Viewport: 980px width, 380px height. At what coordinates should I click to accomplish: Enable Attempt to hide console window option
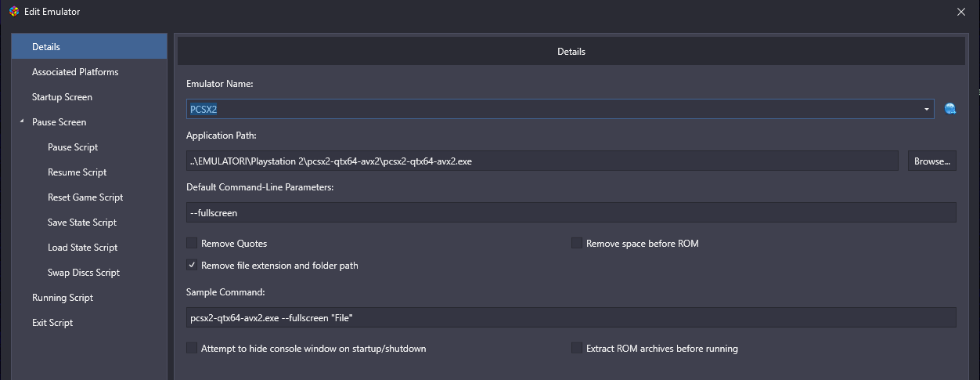pos(192,349)
